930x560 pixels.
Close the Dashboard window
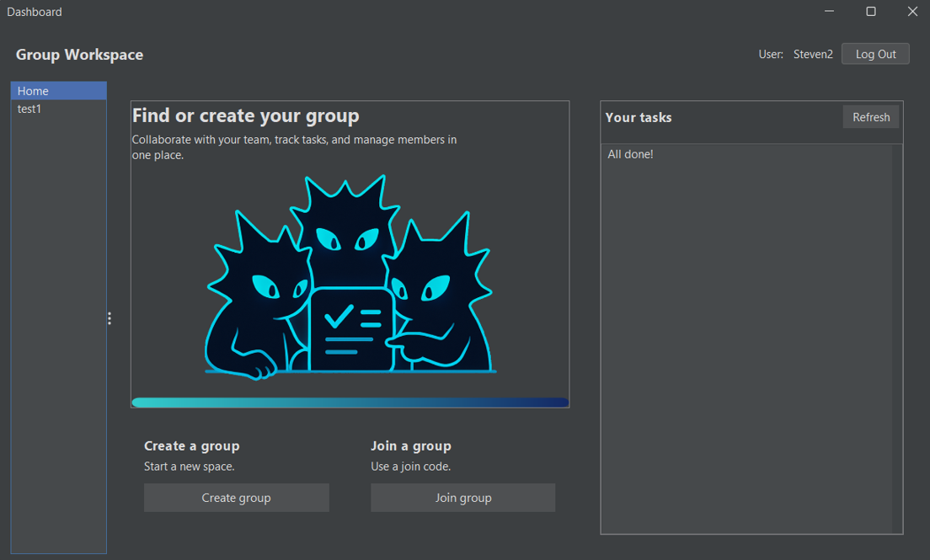pos(912,11)
